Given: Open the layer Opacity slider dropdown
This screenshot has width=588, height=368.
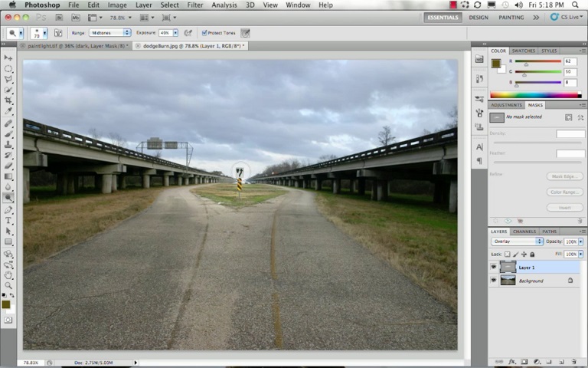Looking at the screenshot, I should pos(580,242).
